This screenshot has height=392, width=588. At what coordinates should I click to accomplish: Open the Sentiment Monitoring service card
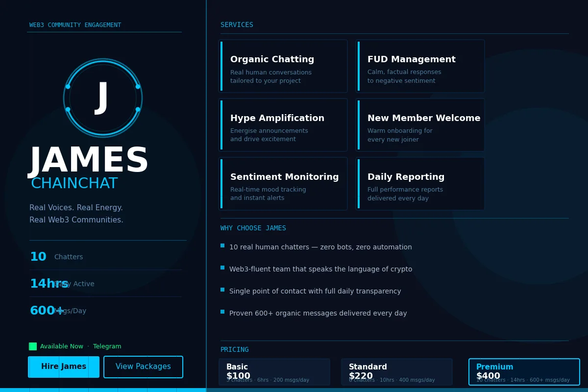[283, 184]
